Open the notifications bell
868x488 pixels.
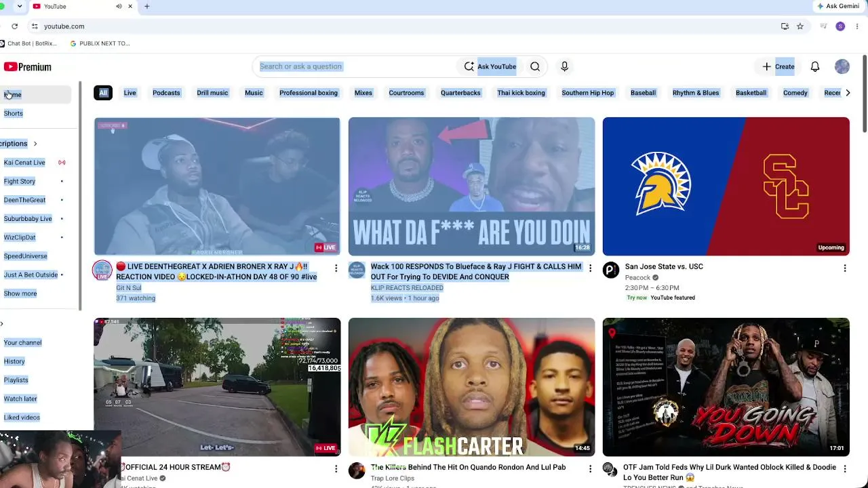815,66
